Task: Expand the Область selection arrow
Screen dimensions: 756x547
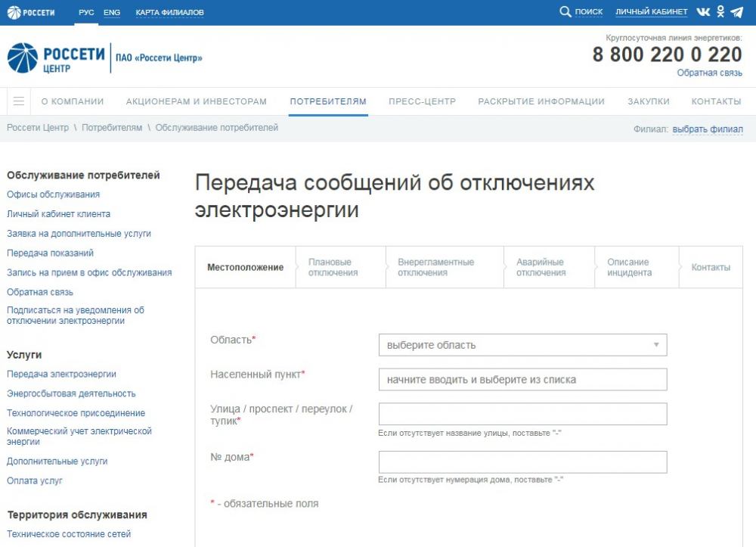Action: click(657, 344)
